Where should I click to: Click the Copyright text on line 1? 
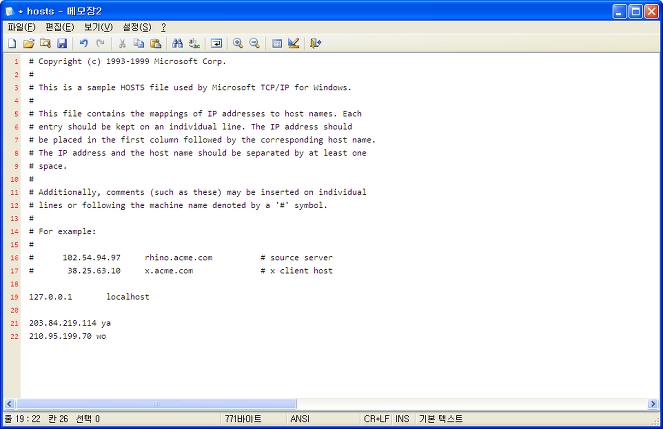tap(127, 61)
